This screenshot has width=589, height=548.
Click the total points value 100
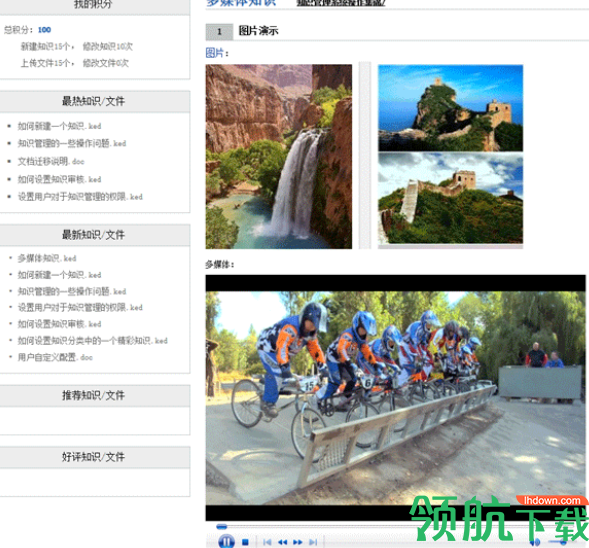[44, 30]
